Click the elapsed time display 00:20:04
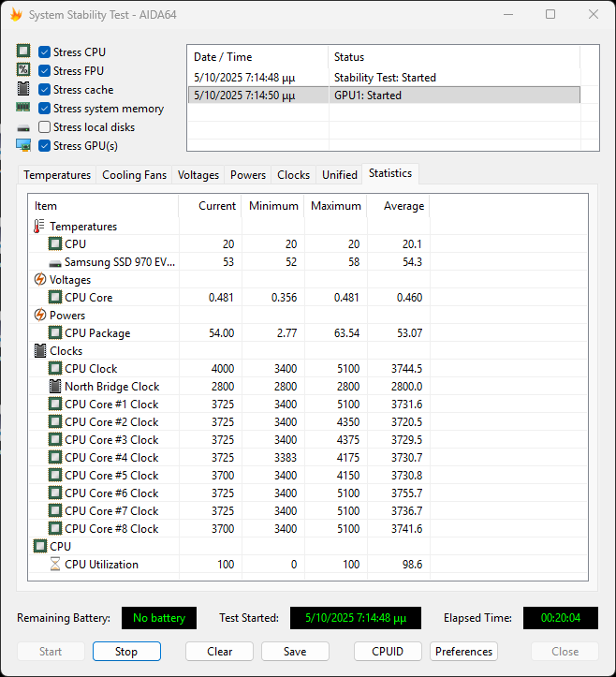Image resolution: width=616 pixels, height=677 pixels. click(561, 618)
